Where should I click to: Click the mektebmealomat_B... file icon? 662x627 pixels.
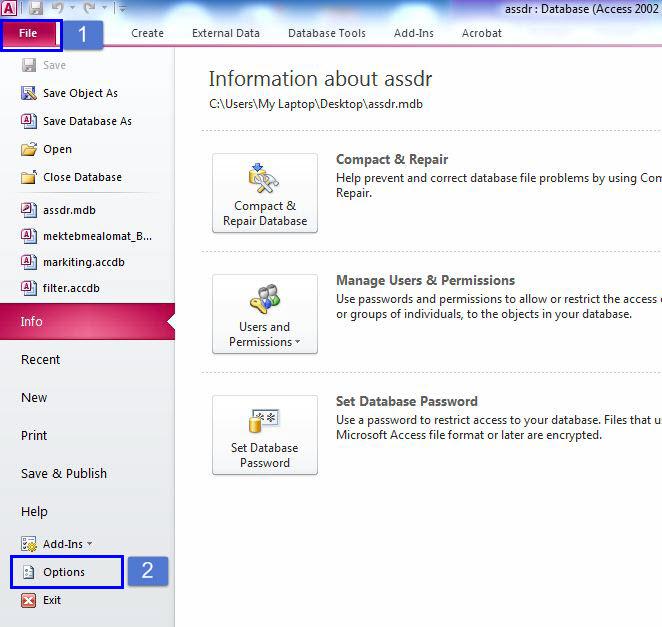(29, 236)
